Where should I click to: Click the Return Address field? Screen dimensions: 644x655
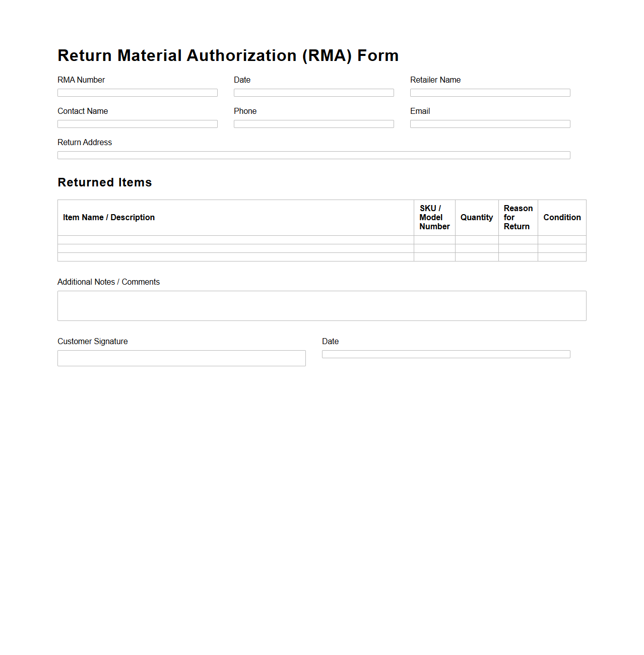[x=313, y=155]
